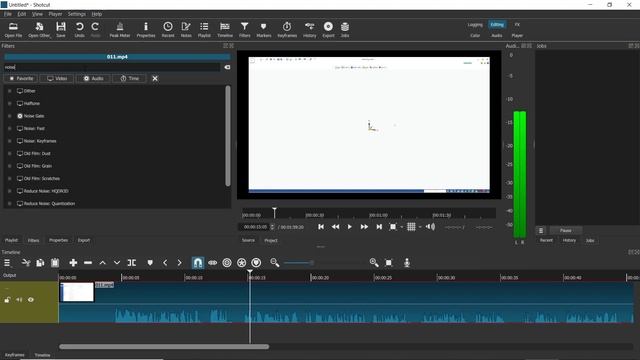Image resolution: width=640 pixels, height=360 pixels.
Task: Hide the track with the eye icon
Action: coord(31,300)
